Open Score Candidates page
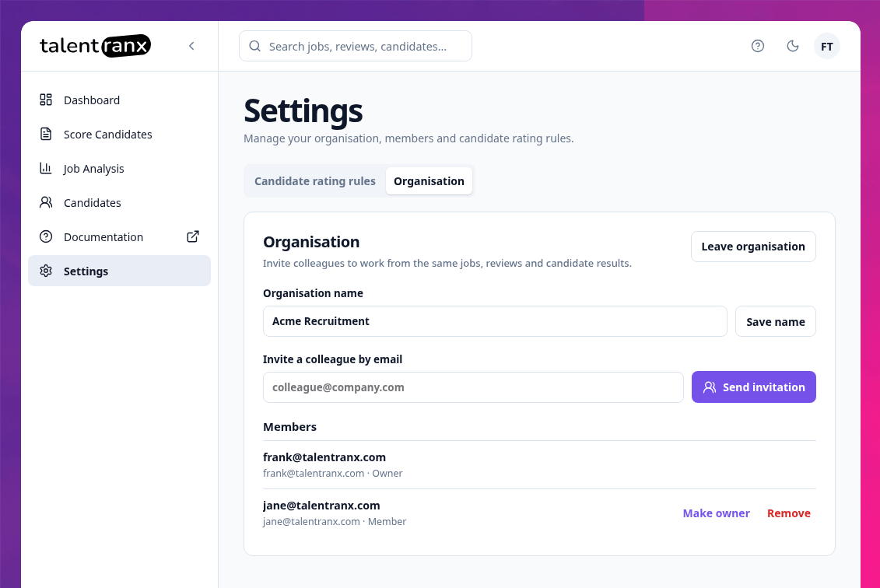This screenshot has height=588, width=880. (120, 134)
